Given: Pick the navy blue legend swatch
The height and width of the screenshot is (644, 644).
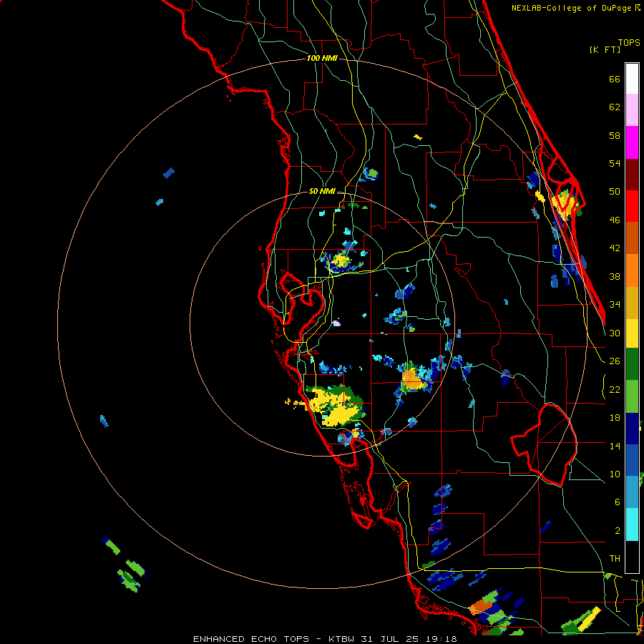Looking at the screenshot, I should pos(632,429).
